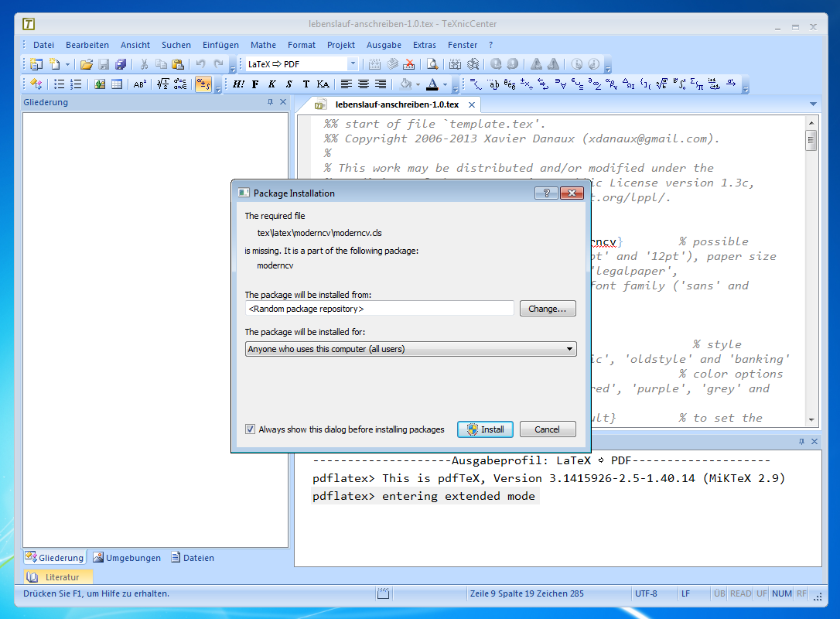The width and height of the screenshot is (840, 619).
Task: Open the Bearbeiten menu
Action: pos(87,45)
